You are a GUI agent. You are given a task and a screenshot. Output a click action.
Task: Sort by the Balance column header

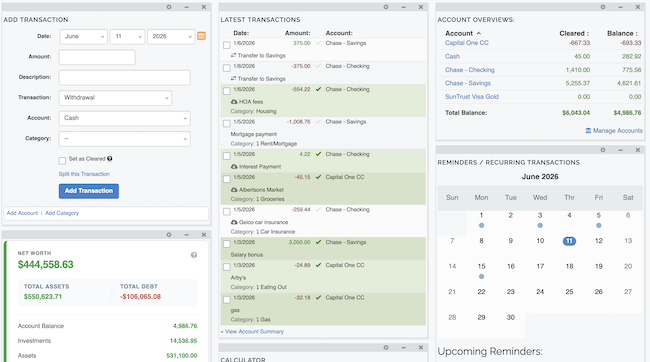click(x=623, y=33)
